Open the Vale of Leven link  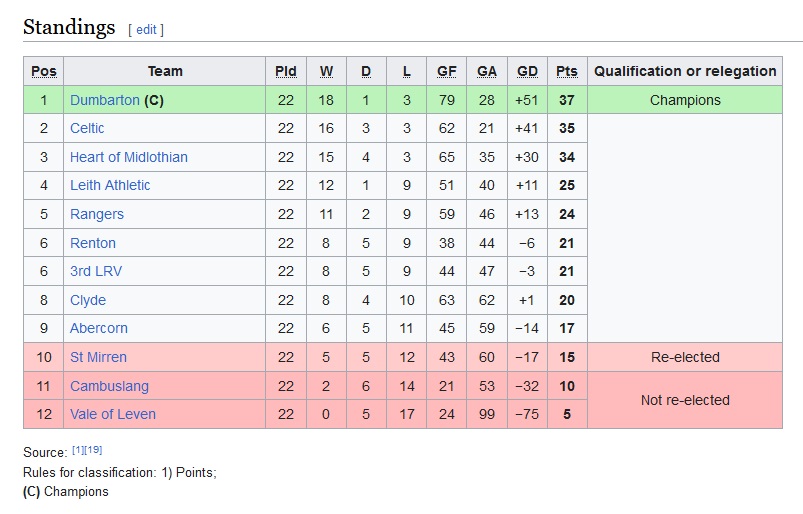pos(113,414)
